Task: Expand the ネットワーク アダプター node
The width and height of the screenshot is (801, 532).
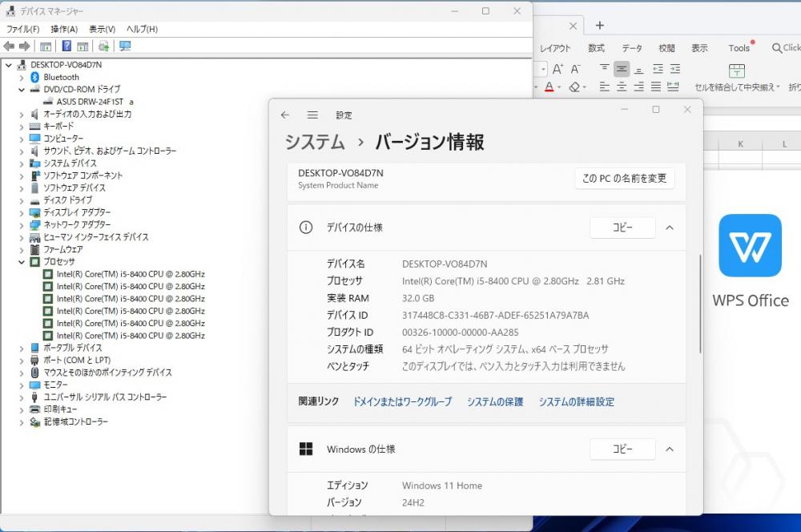Action: pos(22,225)
